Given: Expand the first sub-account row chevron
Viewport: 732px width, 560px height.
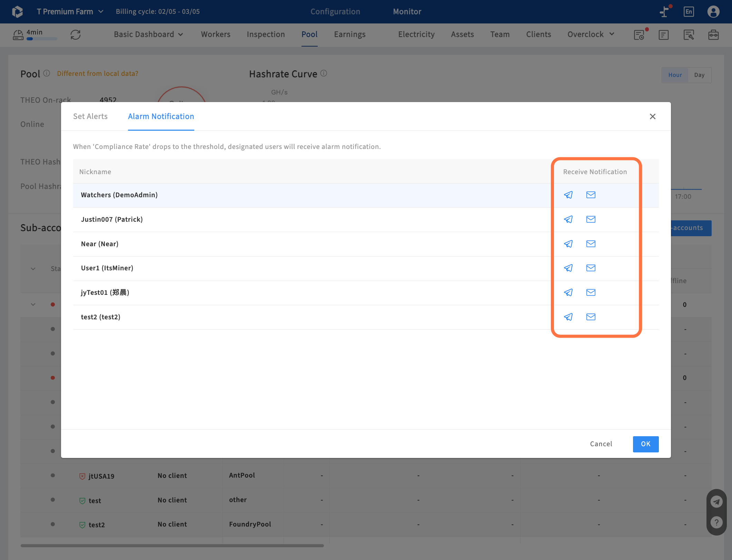Looking at the screenshot, I should pos(33,304).
